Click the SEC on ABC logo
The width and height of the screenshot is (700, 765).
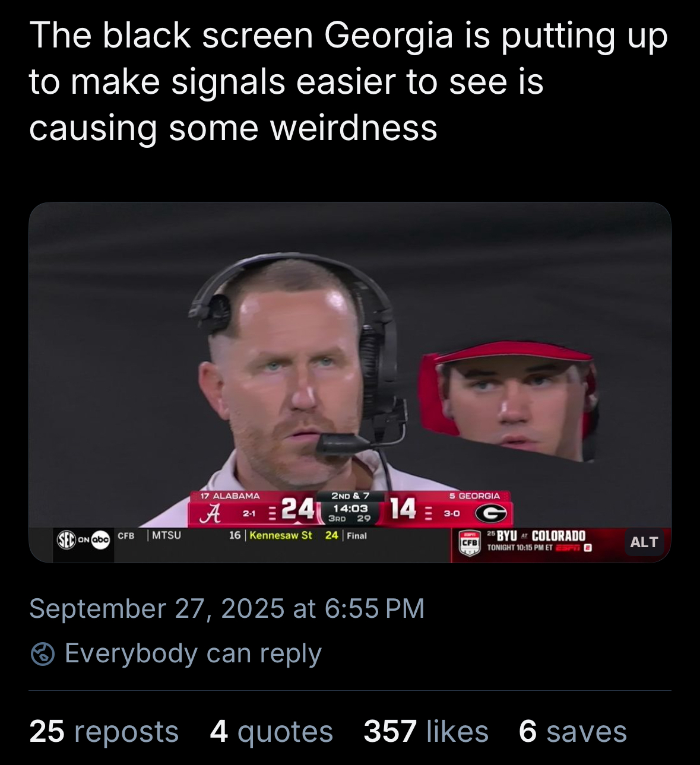tap(84, 539)
